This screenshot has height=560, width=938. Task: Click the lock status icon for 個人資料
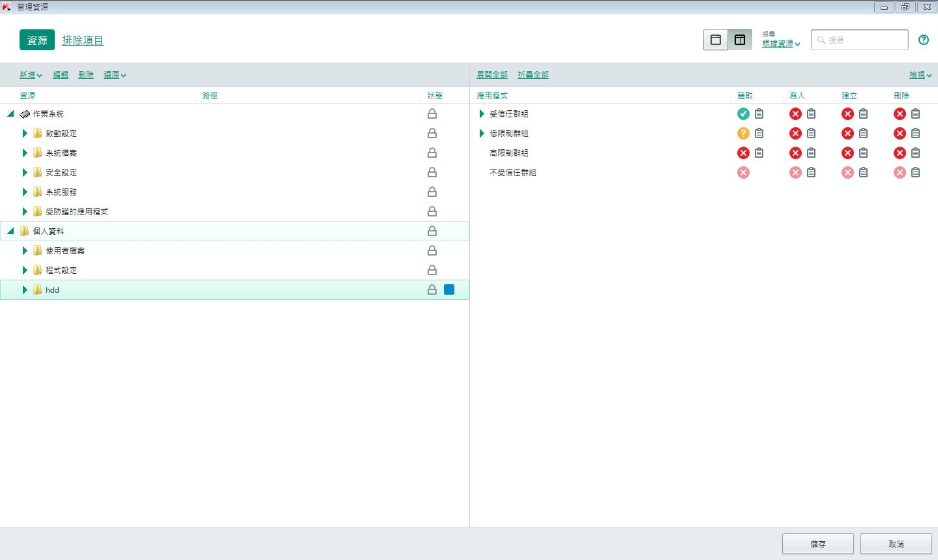click(432, 231)
